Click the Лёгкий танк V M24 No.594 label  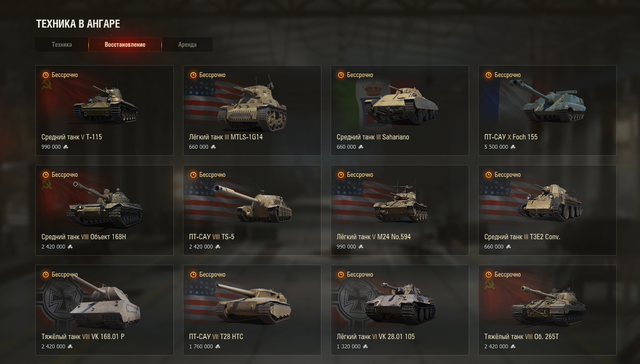pyautogui.click(x=374, y=237)
